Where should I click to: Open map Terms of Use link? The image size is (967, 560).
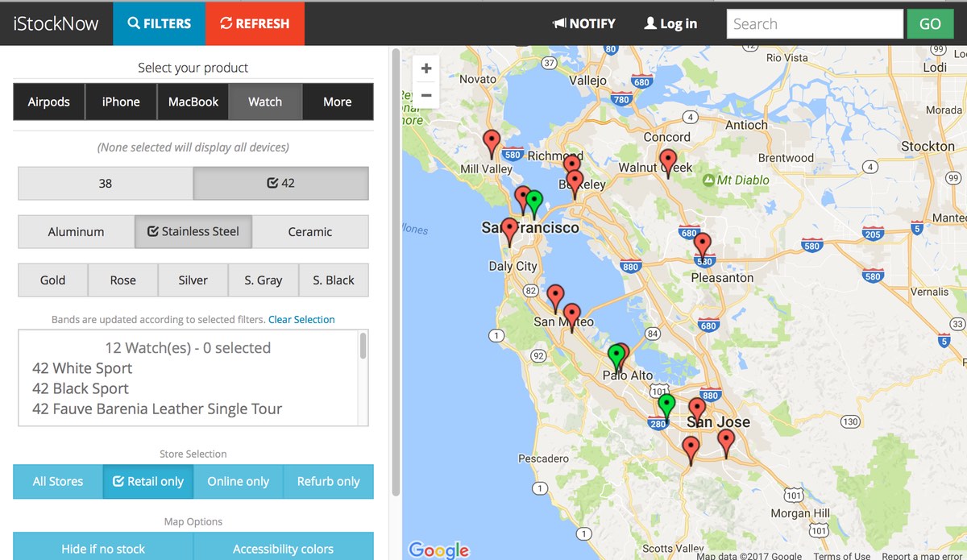(841, 556)
